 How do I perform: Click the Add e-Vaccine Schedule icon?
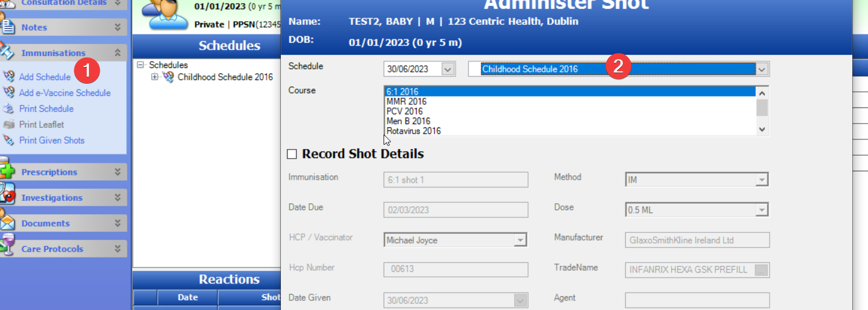click(8, 93)
